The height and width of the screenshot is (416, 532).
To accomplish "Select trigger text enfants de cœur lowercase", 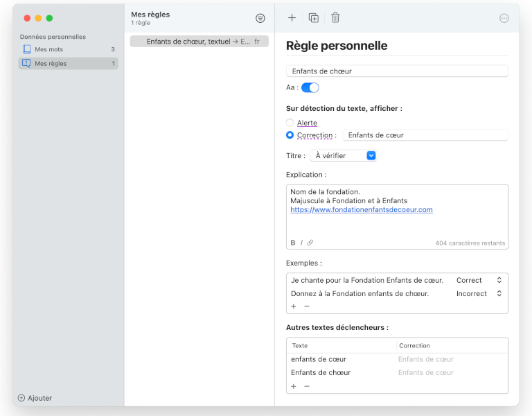I will point(319,359).
